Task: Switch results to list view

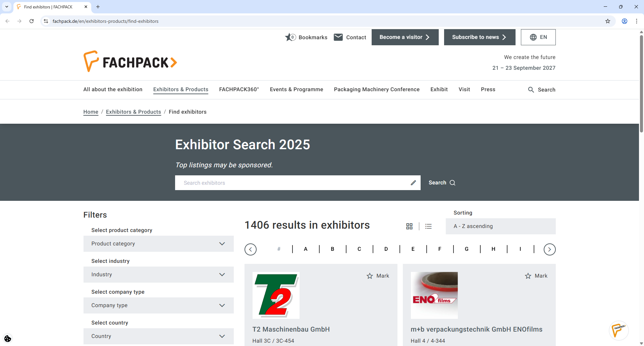Action: 428,226
